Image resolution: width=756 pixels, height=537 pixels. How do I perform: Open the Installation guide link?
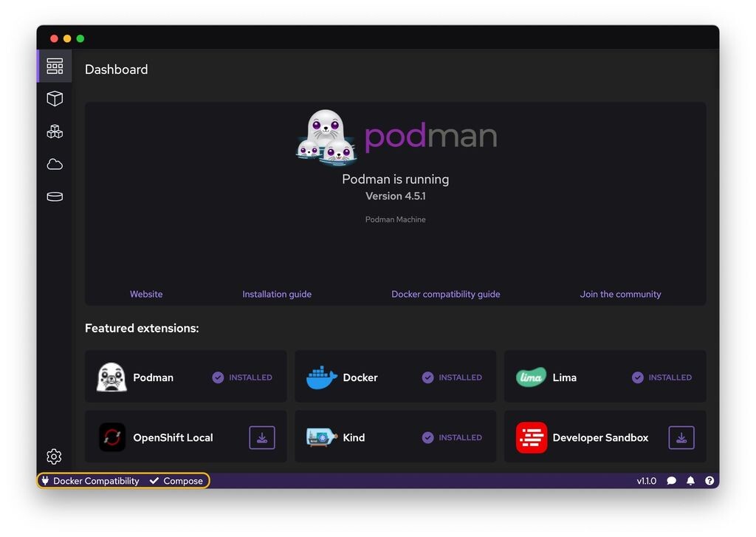coord(277,294)
